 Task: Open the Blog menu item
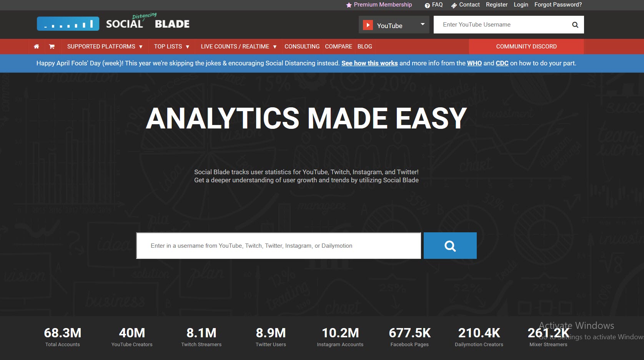(365, 47)
